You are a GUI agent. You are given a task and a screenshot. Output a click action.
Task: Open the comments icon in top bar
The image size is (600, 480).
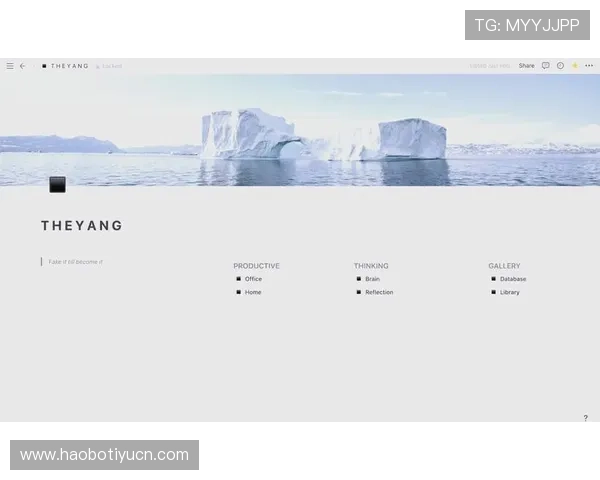click(x=545, y=66)
